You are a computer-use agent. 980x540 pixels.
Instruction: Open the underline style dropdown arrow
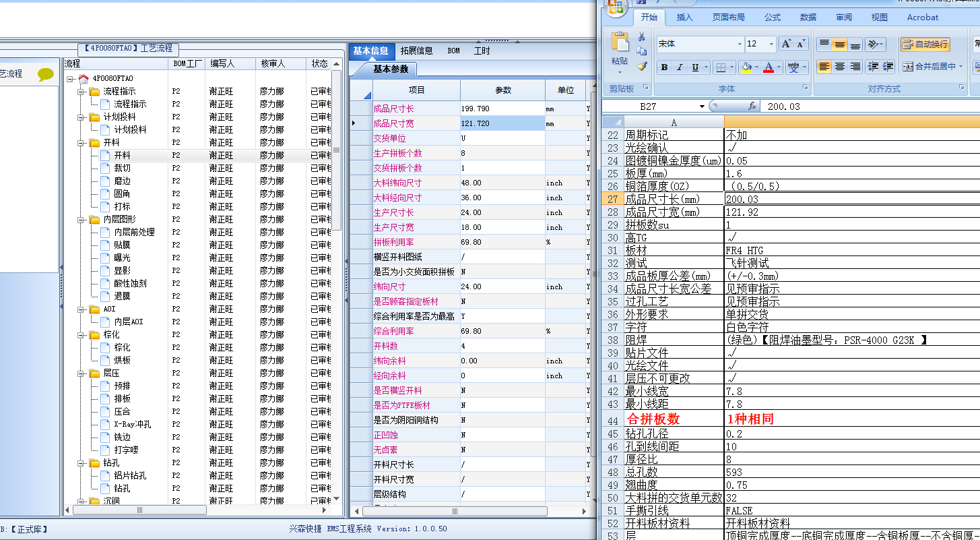click(706, 67)
